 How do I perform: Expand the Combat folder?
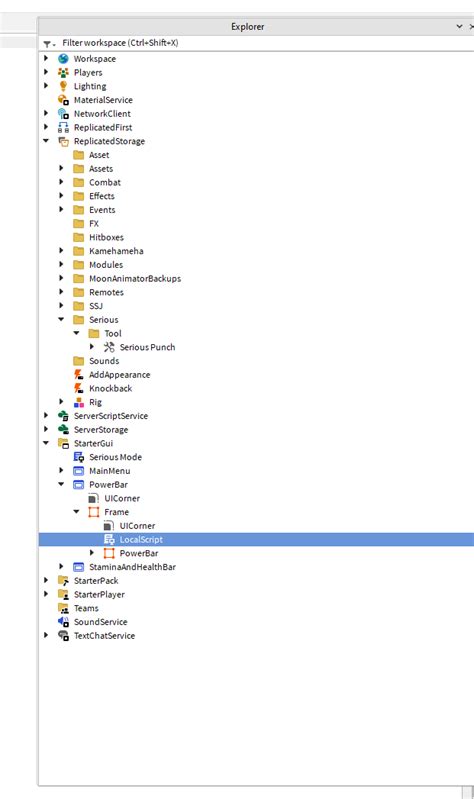(x=61, y=182)
